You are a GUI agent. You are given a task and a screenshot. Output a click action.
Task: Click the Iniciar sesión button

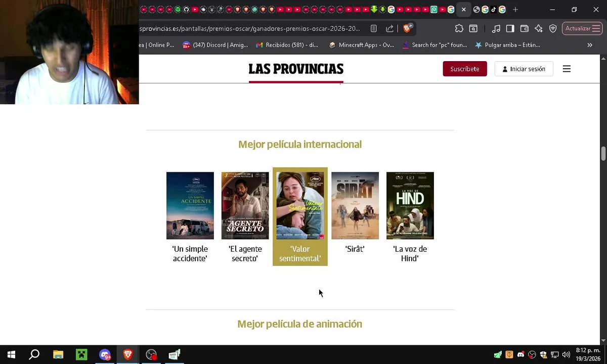pos(524,69)
